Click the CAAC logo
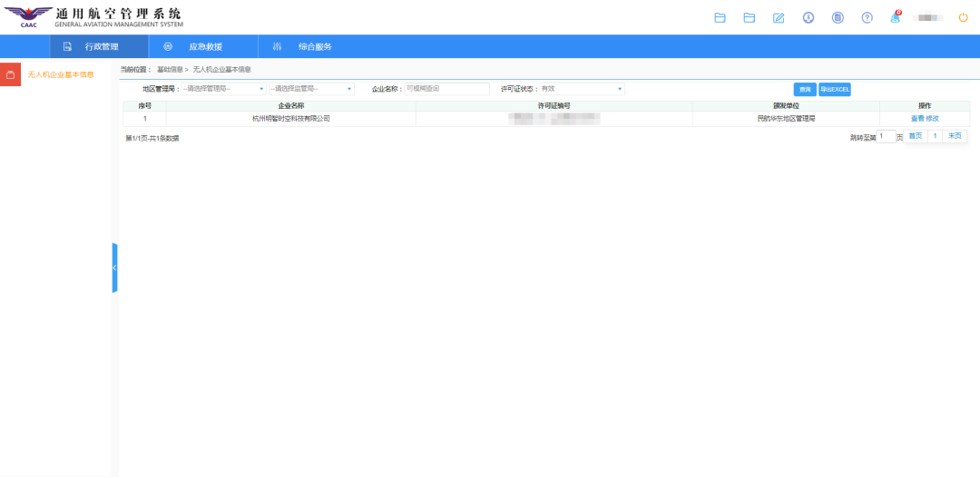 28,16
